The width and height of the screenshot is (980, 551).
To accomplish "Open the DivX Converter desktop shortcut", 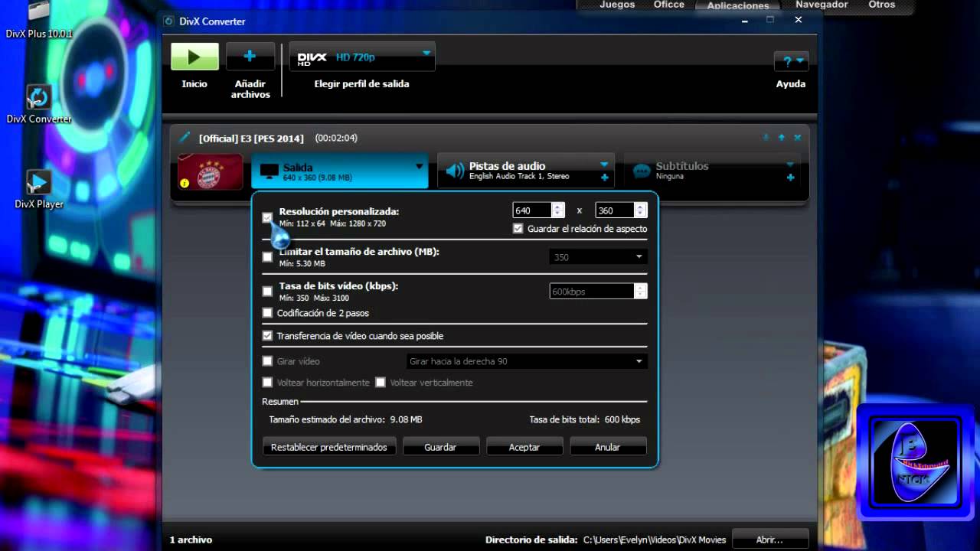I will point(38,104).
